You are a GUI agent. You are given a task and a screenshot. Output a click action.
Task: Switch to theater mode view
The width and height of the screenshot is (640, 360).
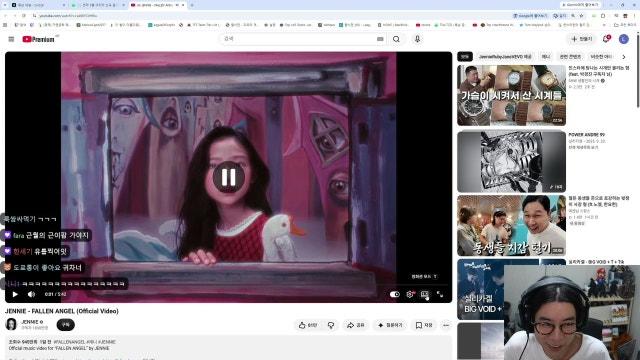click(x=425, y=294)
